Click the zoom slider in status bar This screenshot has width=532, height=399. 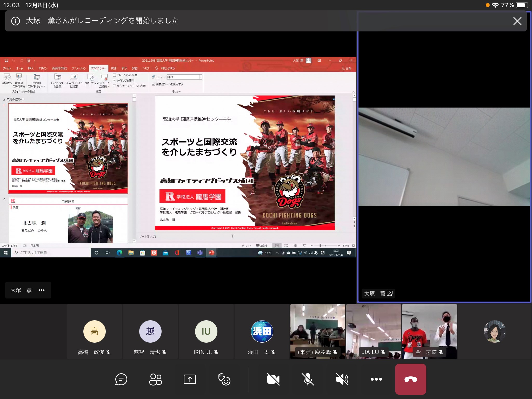(325, 246)
